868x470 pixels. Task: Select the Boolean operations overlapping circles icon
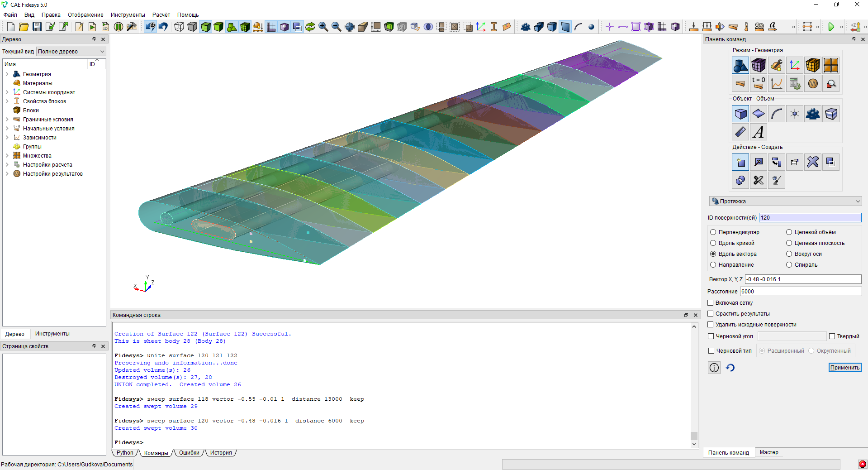[x=740, y=180]
